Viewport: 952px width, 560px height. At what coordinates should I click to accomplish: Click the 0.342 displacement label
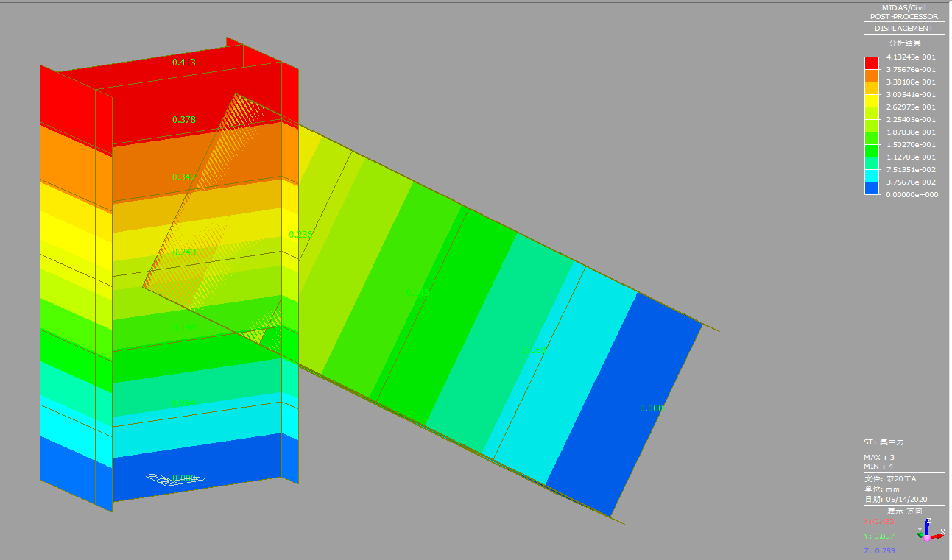[x=184, y=177]
